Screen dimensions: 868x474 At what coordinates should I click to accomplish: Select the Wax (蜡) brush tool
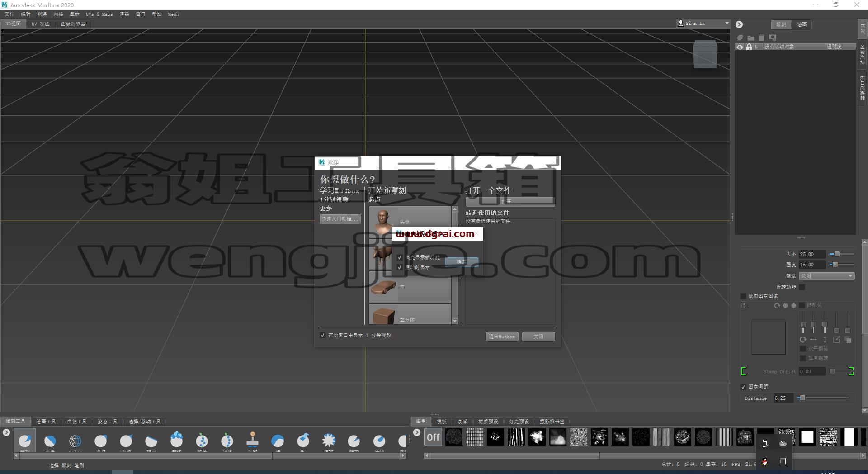(278, 441)
